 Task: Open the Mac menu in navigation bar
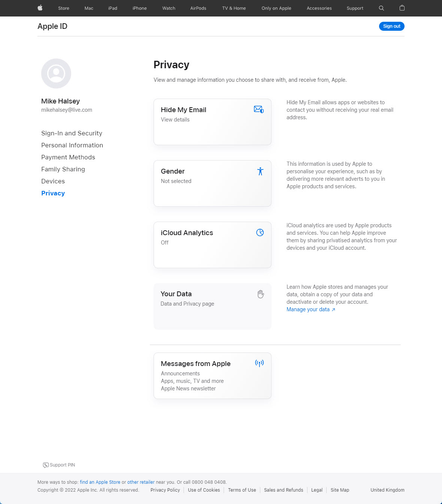click(89, 8)
